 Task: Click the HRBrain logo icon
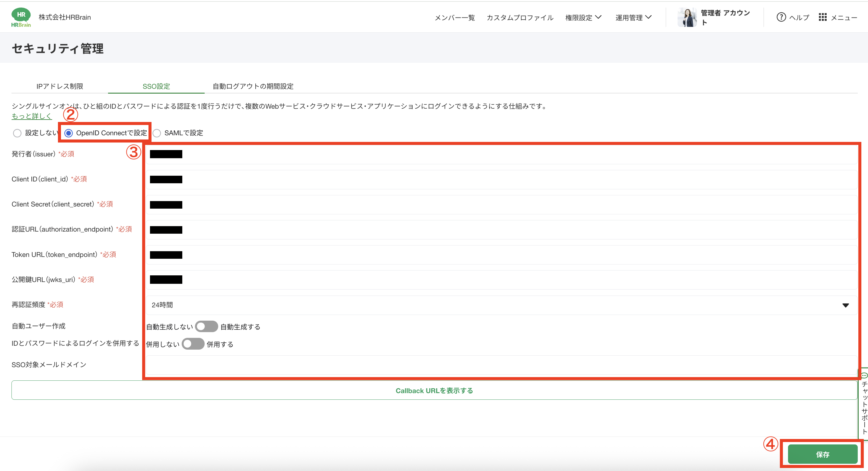pos(21,18)
